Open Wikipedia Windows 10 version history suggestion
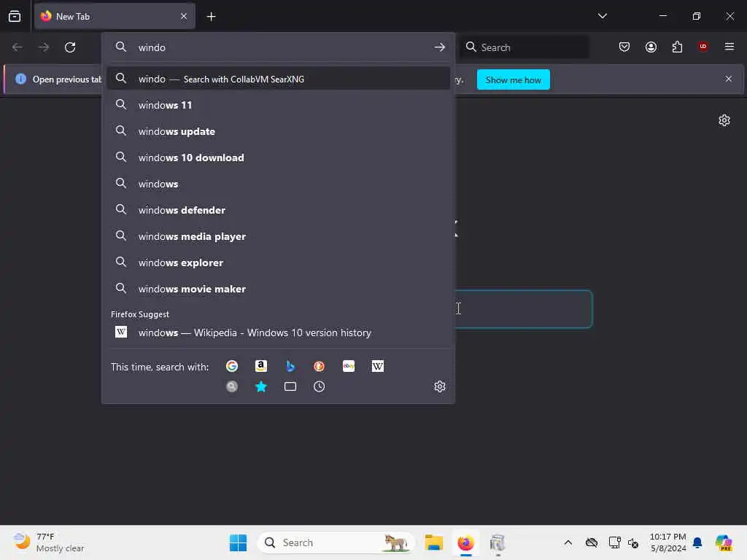This screenshot has height=560, width=747. (278, 332)
